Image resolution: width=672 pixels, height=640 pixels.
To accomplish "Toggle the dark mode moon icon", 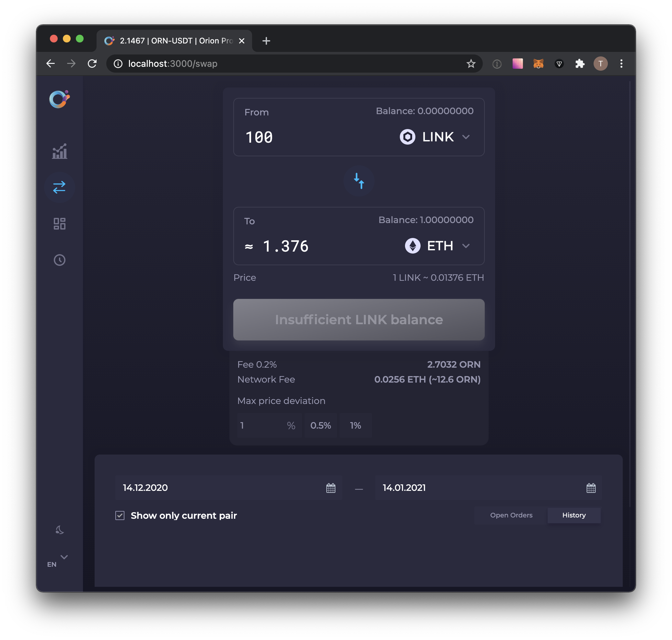I will pos(60,529).
